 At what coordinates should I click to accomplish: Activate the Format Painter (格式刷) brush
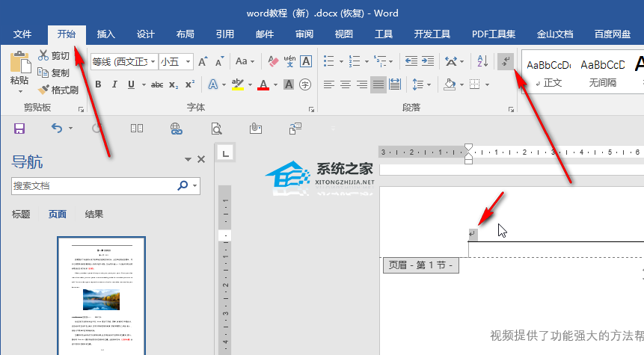(58, 90)
